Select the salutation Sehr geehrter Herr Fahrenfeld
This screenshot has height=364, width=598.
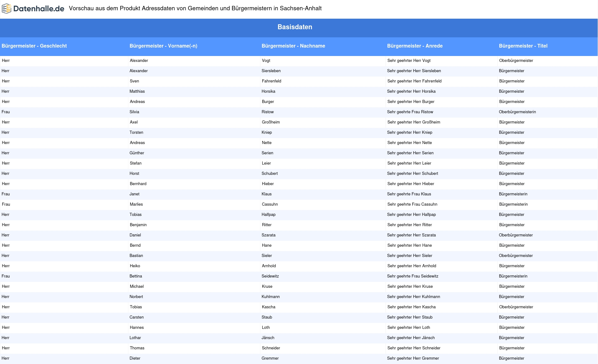pos(414,81)
